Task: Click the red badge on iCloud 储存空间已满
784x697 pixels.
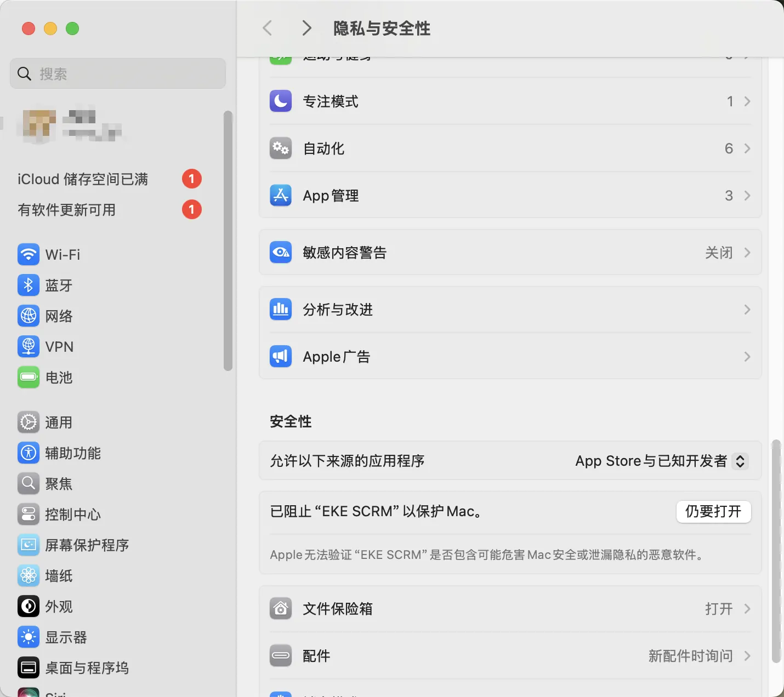Action: click(x=192, y=179)
